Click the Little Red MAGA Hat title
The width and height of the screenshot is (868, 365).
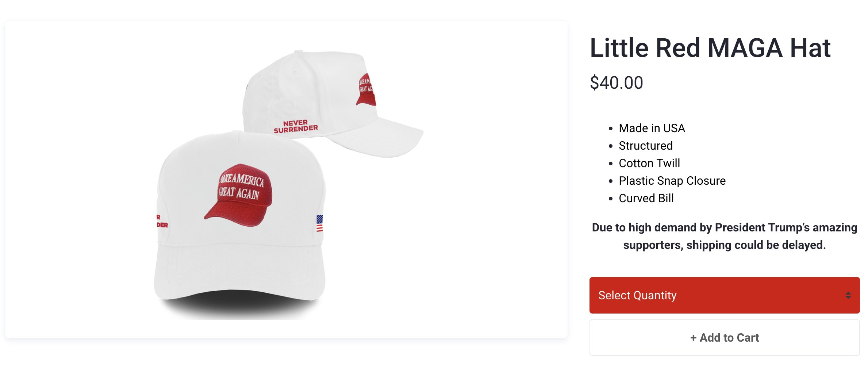point(710,48)
